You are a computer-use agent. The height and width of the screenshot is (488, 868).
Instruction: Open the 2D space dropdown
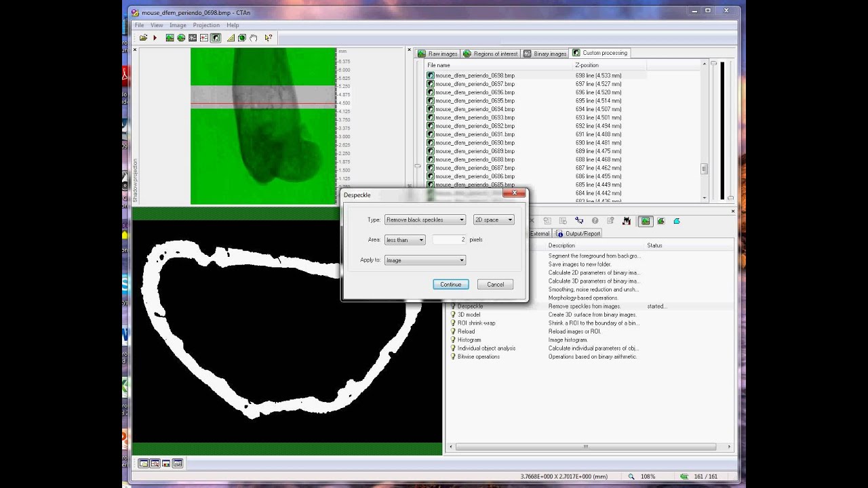[494, 220]
